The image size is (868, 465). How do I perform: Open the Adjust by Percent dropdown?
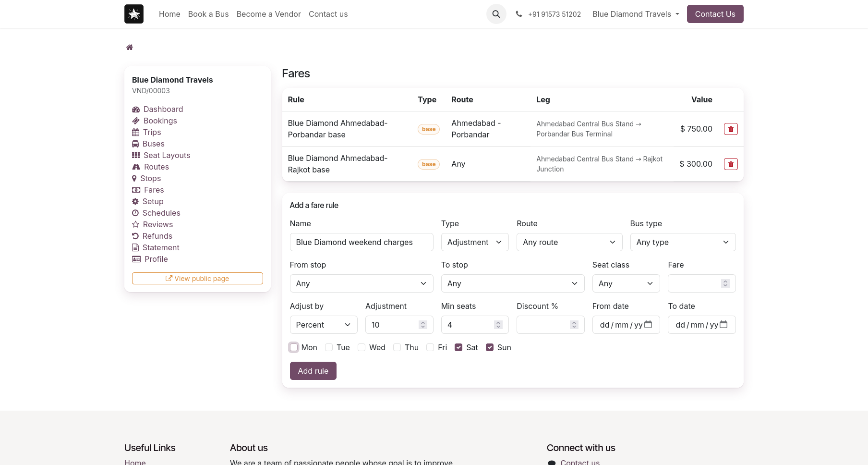[x=324, y=325]
